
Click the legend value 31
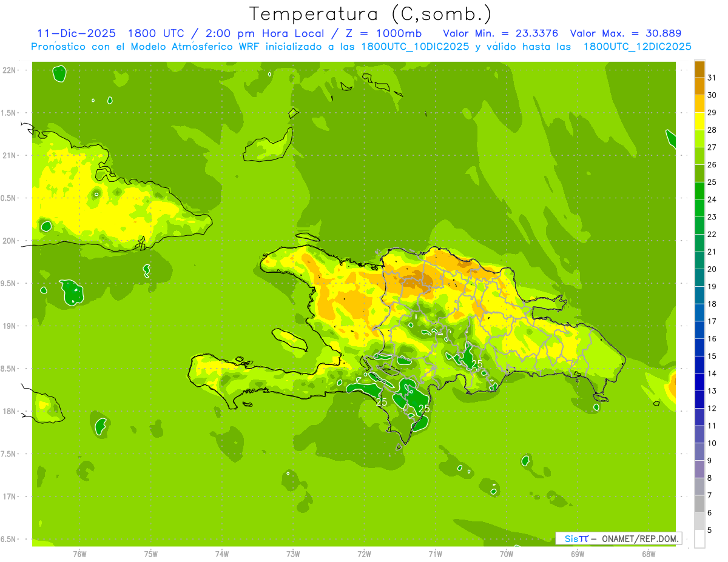(x=712, y=78)
